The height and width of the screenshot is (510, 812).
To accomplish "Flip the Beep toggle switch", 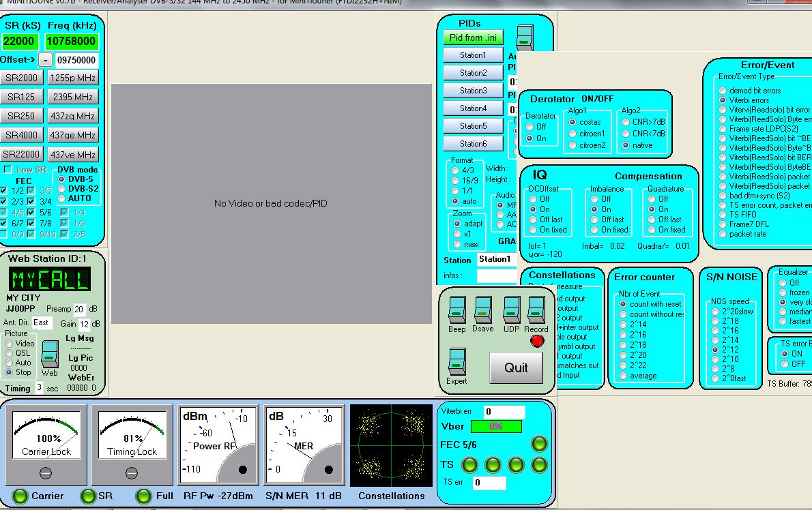I will [x=456, y=310].
